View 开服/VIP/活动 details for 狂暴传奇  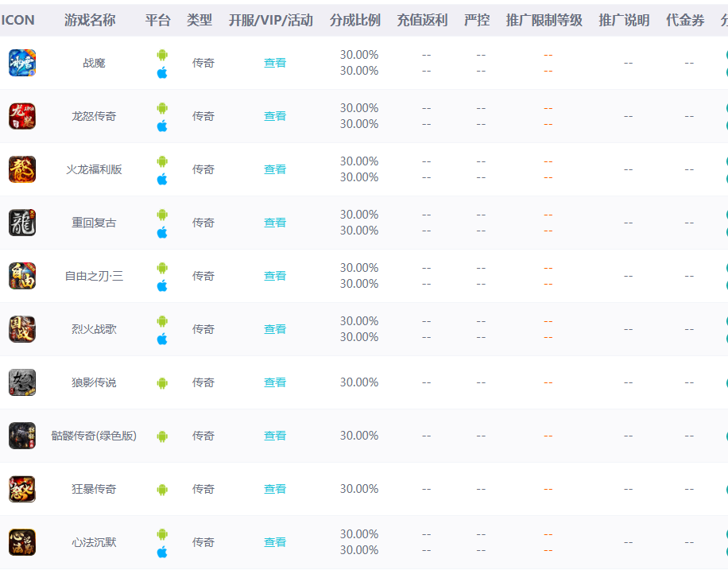[x=275, y=489]
